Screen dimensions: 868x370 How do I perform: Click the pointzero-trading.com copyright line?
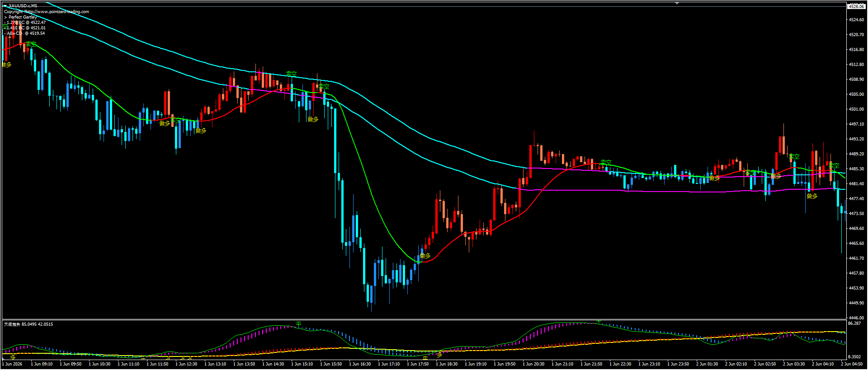pyautogui.click(x=47, y=12)
